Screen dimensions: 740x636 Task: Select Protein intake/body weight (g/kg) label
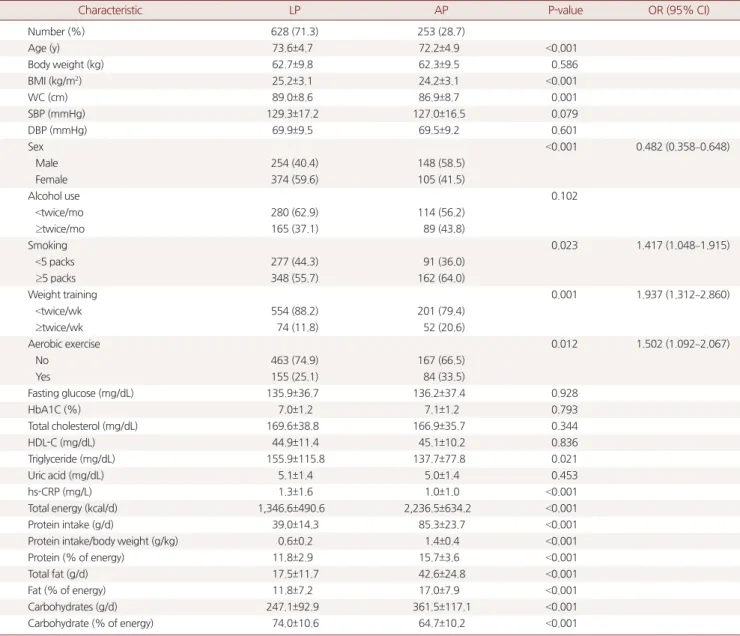pos(103,542)
